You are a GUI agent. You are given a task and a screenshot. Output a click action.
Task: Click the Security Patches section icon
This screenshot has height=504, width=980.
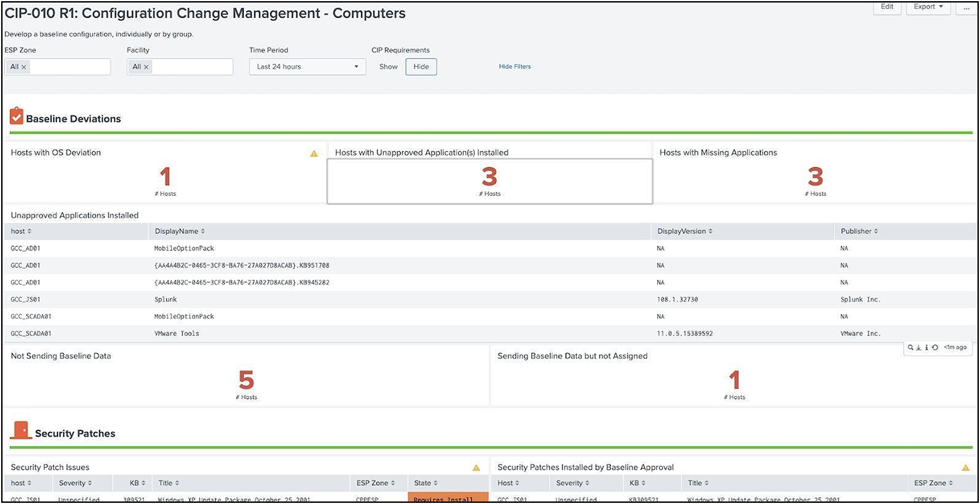pos(21,430)
